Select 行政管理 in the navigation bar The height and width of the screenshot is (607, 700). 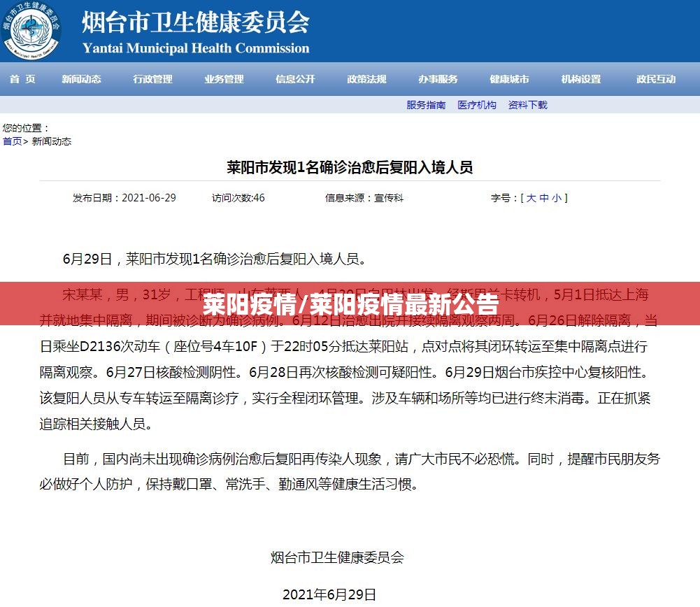[x=152, y=79]
